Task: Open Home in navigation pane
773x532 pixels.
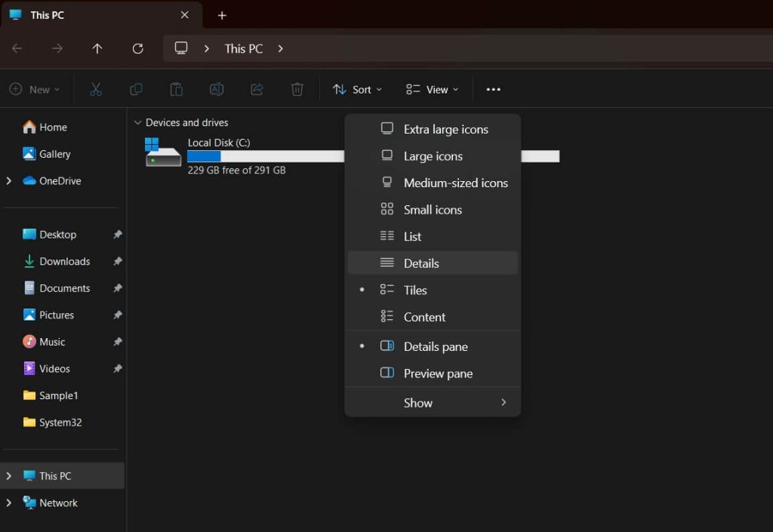Action: [x=45, y=127]
